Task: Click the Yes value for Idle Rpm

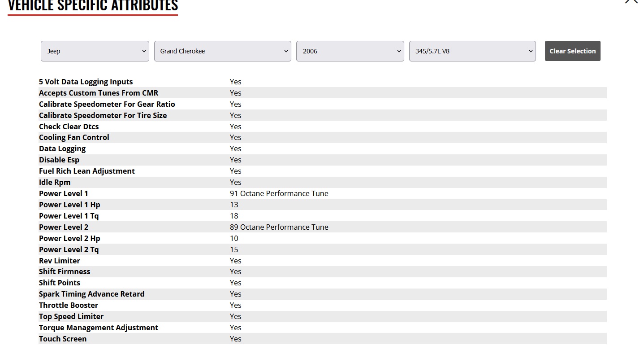Action: (x=236, y=182)
